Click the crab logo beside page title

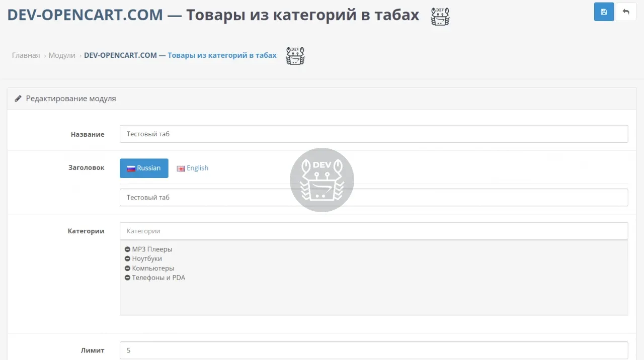(440, 17)
